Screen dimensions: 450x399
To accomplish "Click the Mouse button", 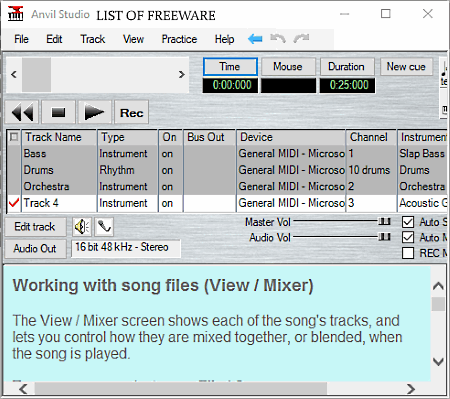I will coord(288,67).
